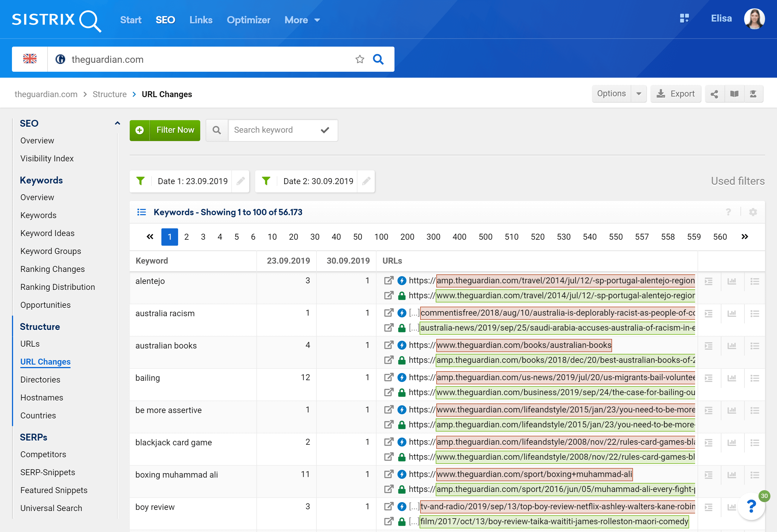Show chart history for alentejo row
The width and height of the screenshot is (777, 532).
tap(732, 281)
